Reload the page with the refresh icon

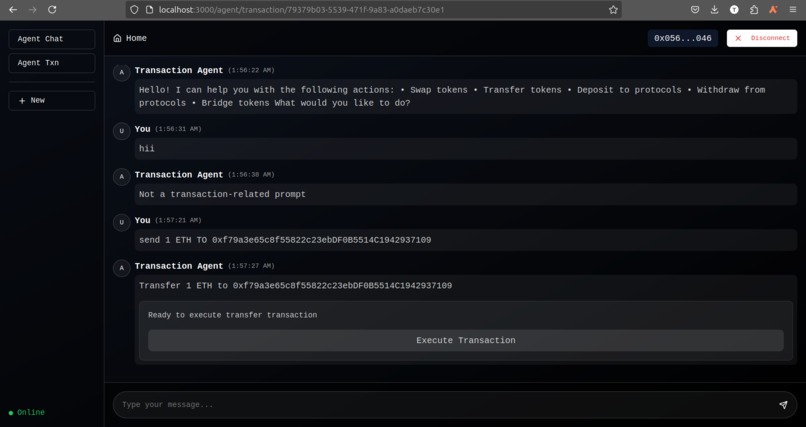pyautogui.click(x=52, y=10)
